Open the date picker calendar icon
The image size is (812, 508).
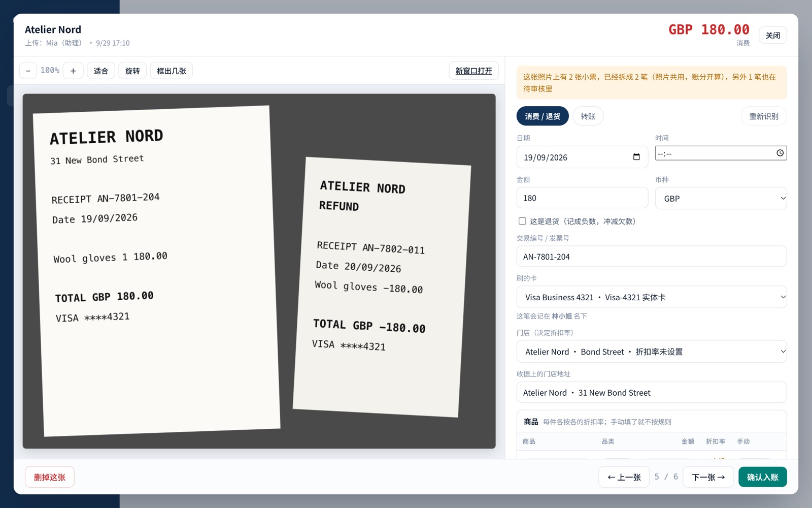coord(636,157)
